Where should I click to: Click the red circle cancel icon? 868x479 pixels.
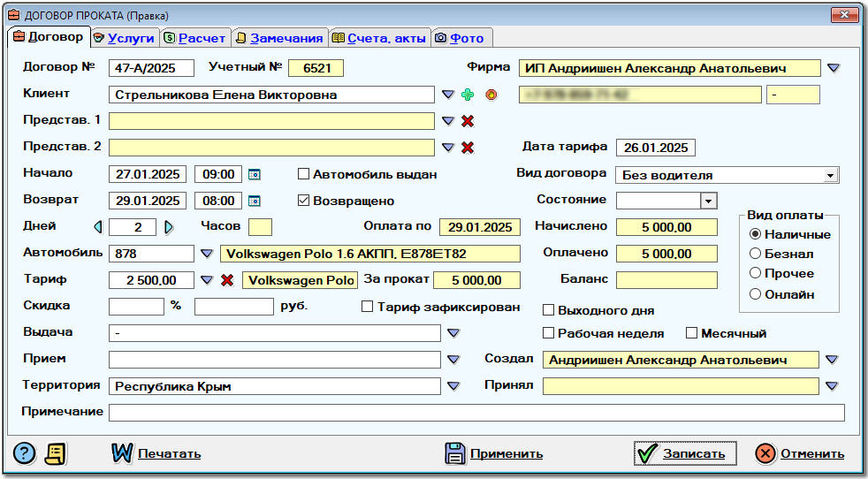click(765, 454)
